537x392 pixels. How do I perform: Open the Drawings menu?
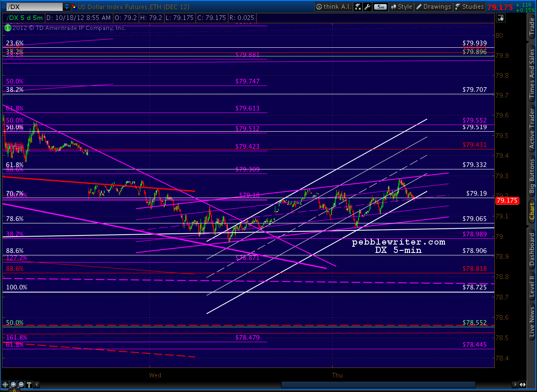tap(434, 7)
